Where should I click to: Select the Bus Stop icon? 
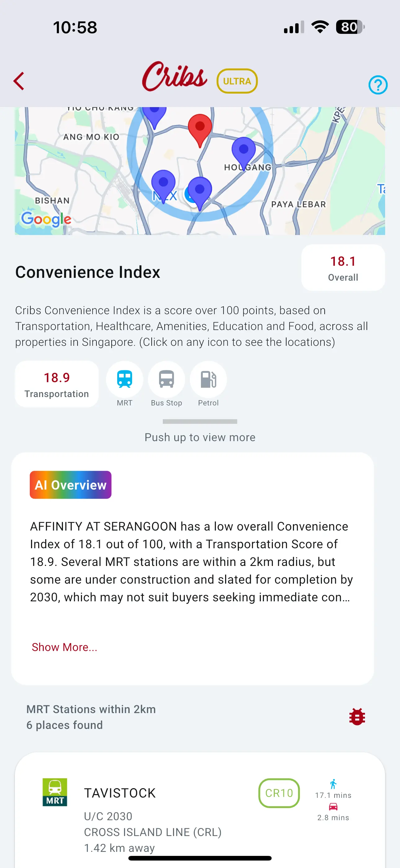pyautogui.click(x=166, y=380)
